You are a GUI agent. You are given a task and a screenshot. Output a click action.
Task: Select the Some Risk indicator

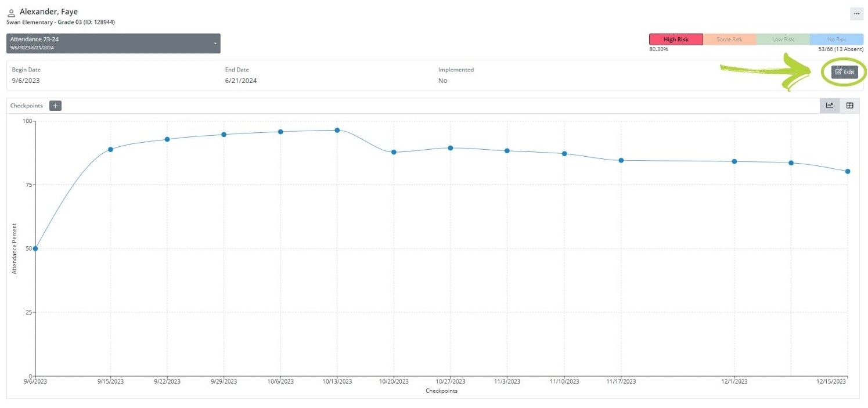coord(729,39)
